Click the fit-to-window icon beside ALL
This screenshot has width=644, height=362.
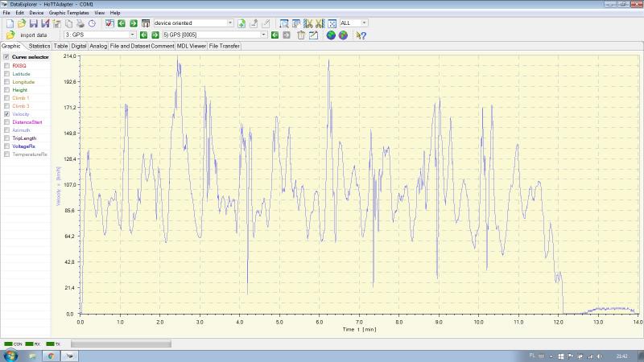click(x=332, y=23)
